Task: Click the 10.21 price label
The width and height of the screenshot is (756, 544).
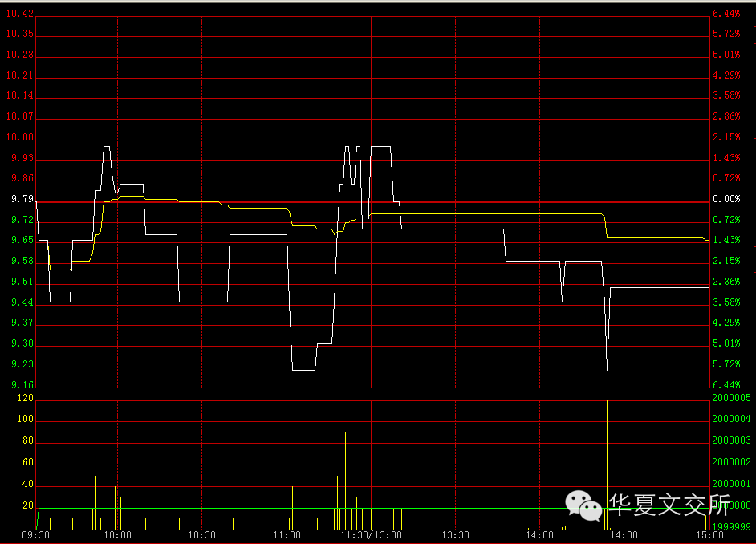Action: [20, 75]
